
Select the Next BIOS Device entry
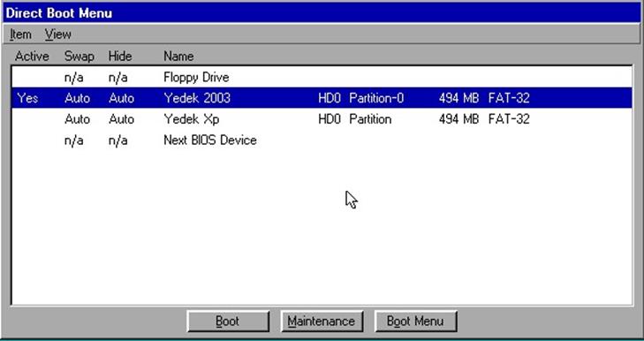tap(322, 140)
